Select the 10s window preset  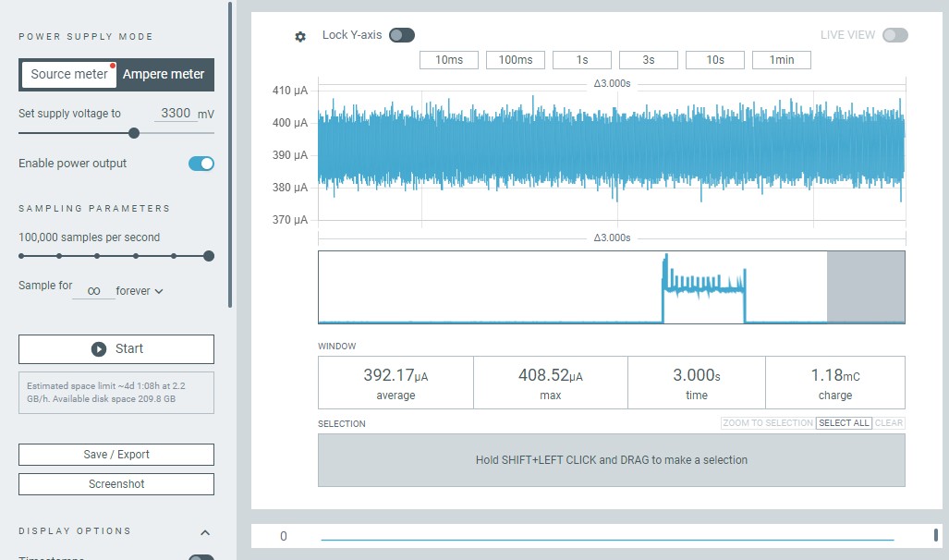tap(715, 60)
